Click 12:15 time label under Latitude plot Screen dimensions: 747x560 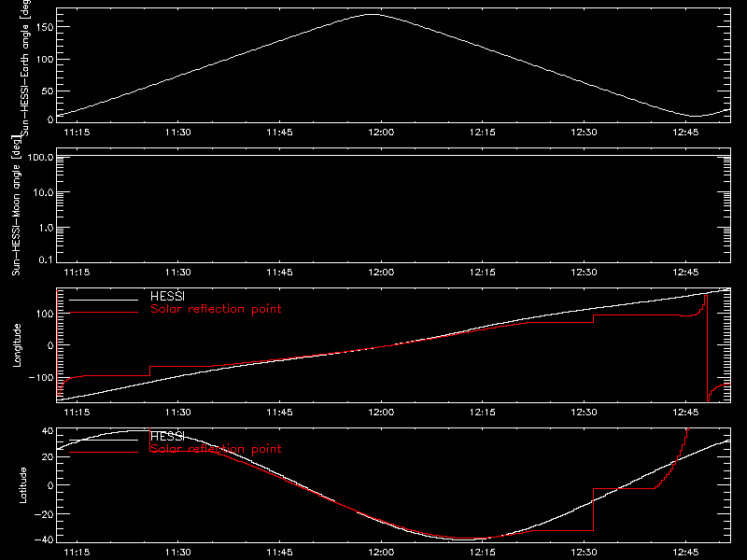coord(483,552)
